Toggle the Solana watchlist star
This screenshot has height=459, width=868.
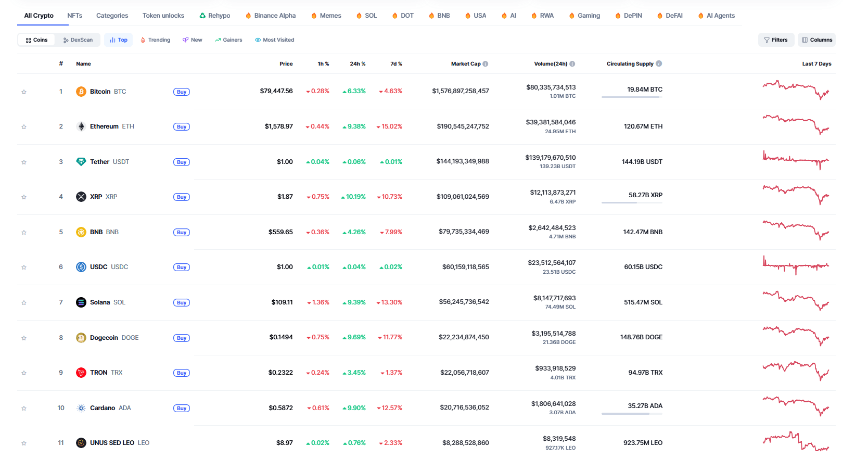coord(24,303)
